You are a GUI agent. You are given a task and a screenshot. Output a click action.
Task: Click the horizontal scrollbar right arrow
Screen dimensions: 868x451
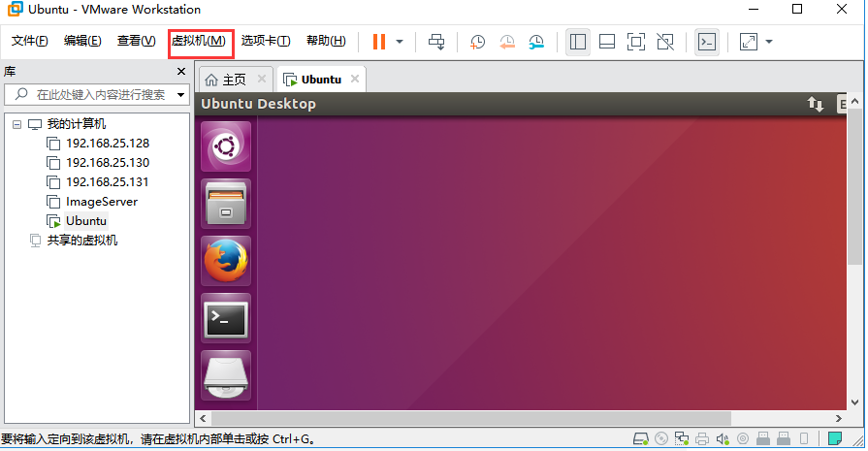(x=839, y=418)
